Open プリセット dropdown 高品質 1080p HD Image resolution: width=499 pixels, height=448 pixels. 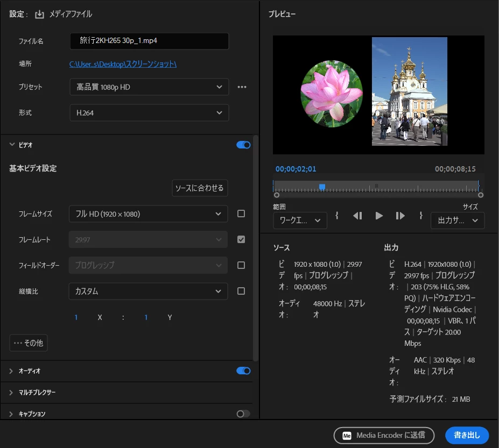click(x=149, y=87)
